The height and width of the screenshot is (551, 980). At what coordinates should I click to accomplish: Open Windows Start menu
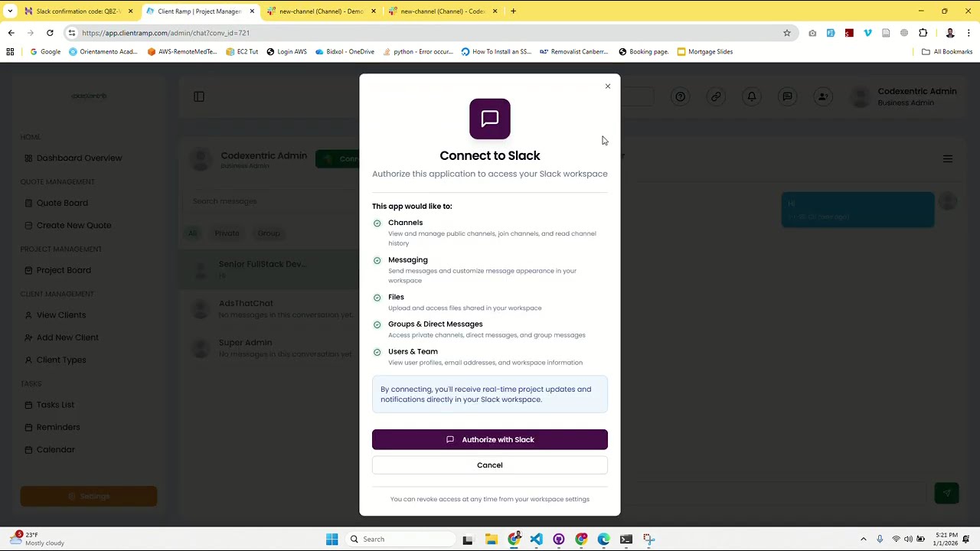pyautogui.click(x=332, y=540)
